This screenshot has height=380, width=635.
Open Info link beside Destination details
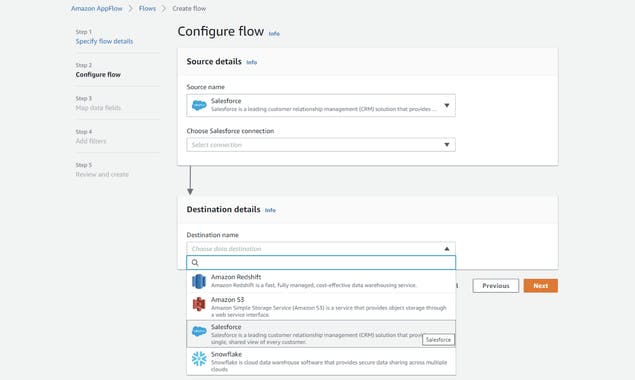coord(270,210)
